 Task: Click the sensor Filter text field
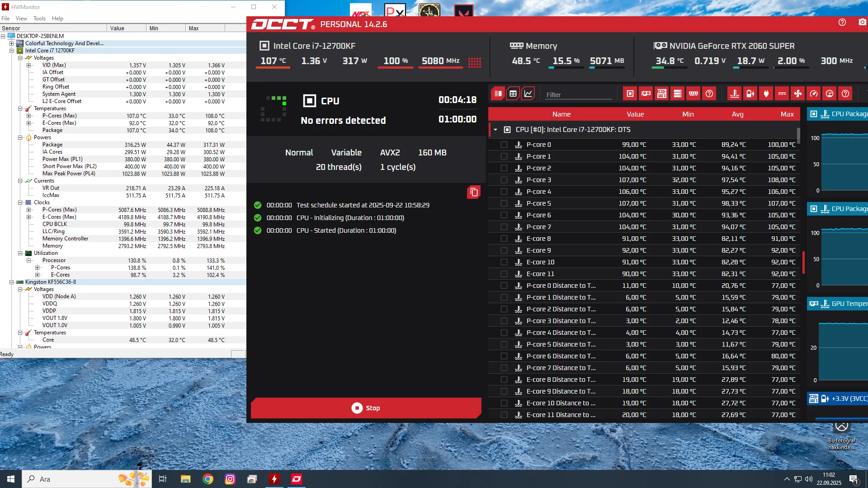coord(578,95)
